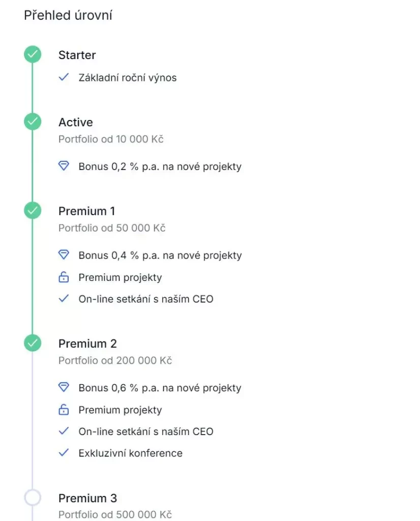Click the empty Premium 3 level circle
This screenshot has height=521, width=420.
(33, 498)
